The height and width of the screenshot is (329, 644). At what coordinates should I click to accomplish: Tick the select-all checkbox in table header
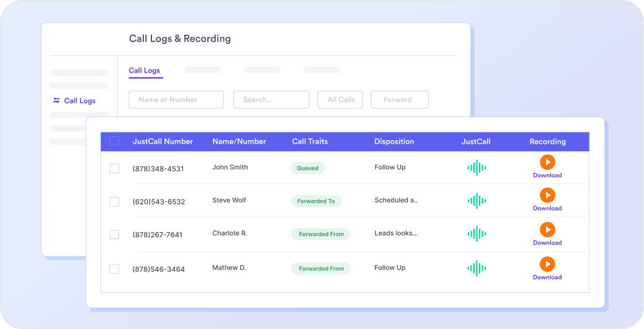point(114,141)
